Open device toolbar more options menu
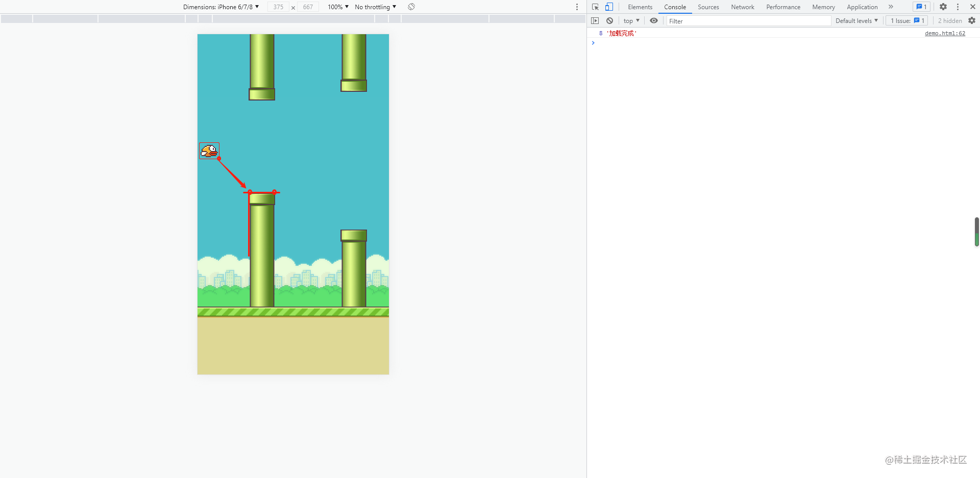The height and width of the screenshot is (478, 980). 577,7
